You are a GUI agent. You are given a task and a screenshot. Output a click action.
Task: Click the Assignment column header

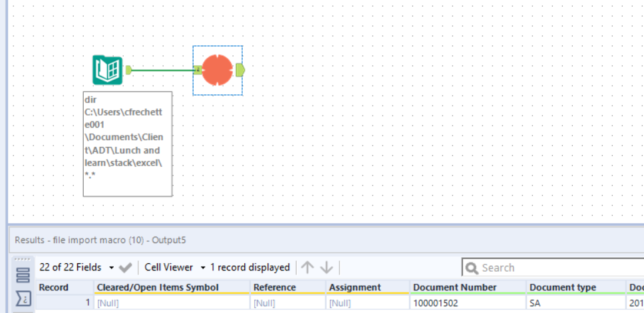pyautogui.click(x=368, y=288)
